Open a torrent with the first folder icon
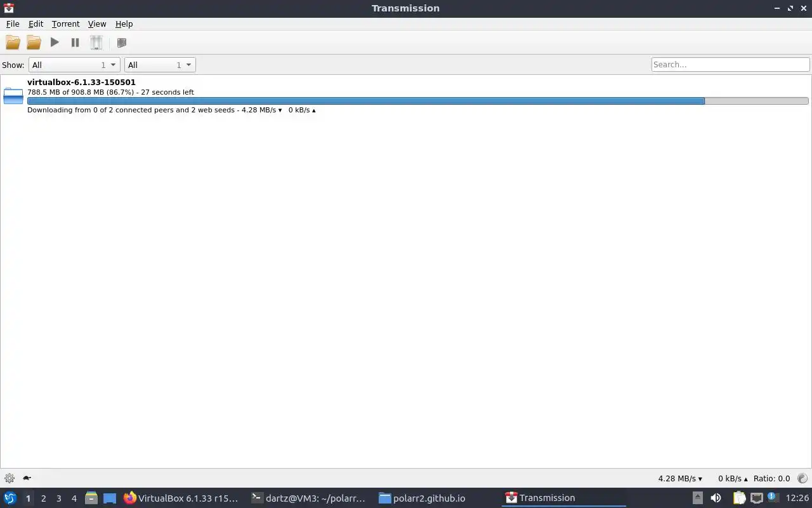 [13, 43]
